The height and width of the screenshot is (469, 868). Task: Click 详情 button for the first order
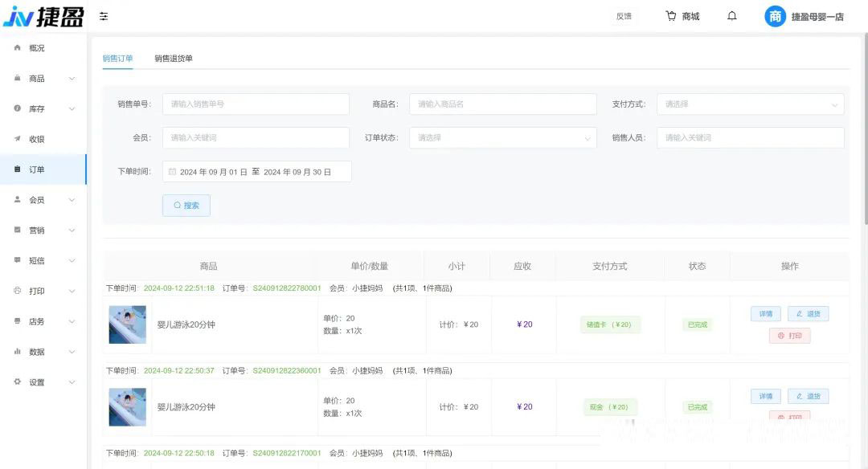765,314
